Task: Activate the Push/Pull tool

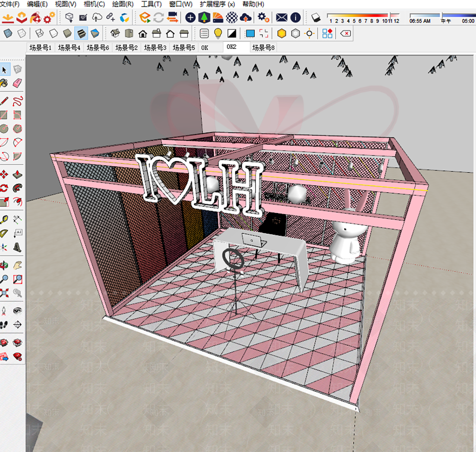Action: click(18, 174)
